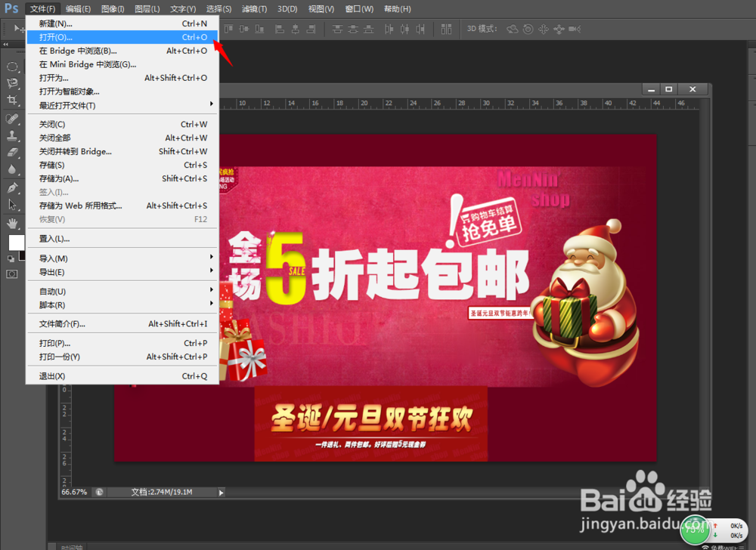Select the Magnetic Lasso tool
This screenshot has width=756, height=550.
13,83
